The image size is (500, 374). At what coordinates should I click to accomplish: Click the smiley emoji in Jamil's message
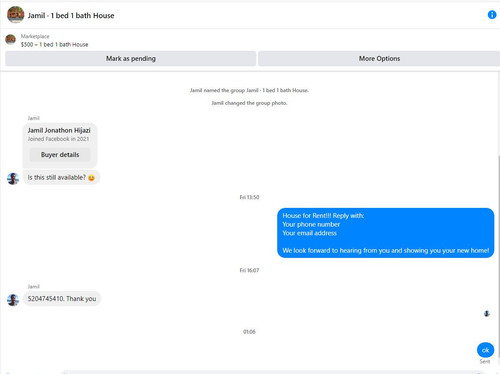pyautogui.click(x=91, y=178)
